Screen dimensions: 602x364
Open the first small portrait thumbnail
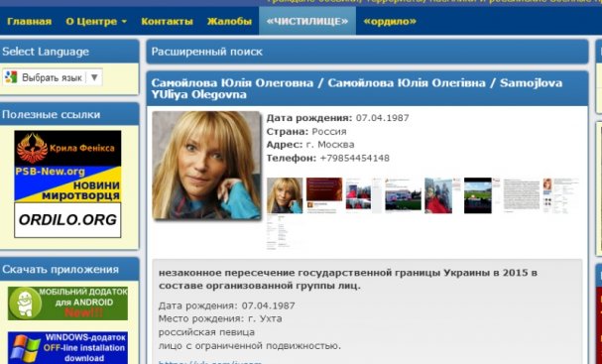(x=285, y=195)
